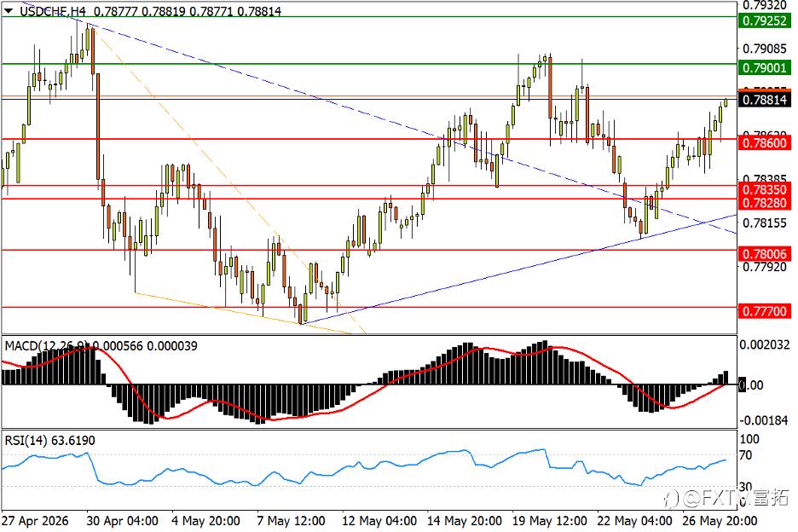798x532 pixels.
Task: Click the RSI scale level 70
Action: pos(746,455)
